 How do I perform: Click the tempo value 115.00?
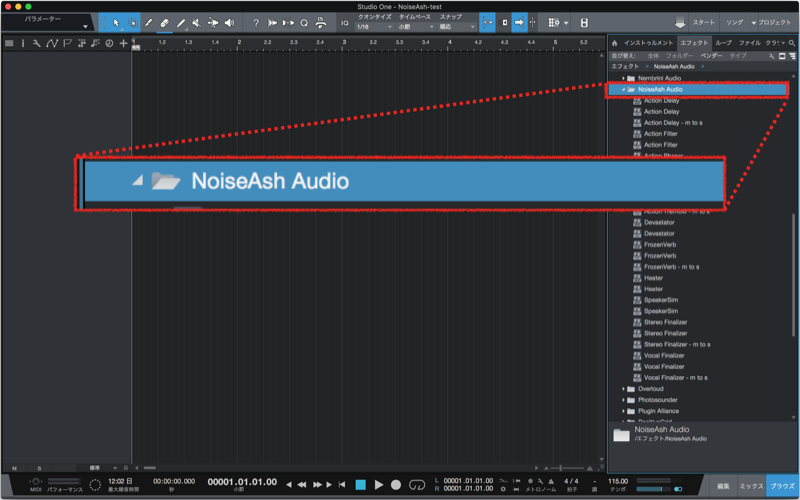(618, 481)
